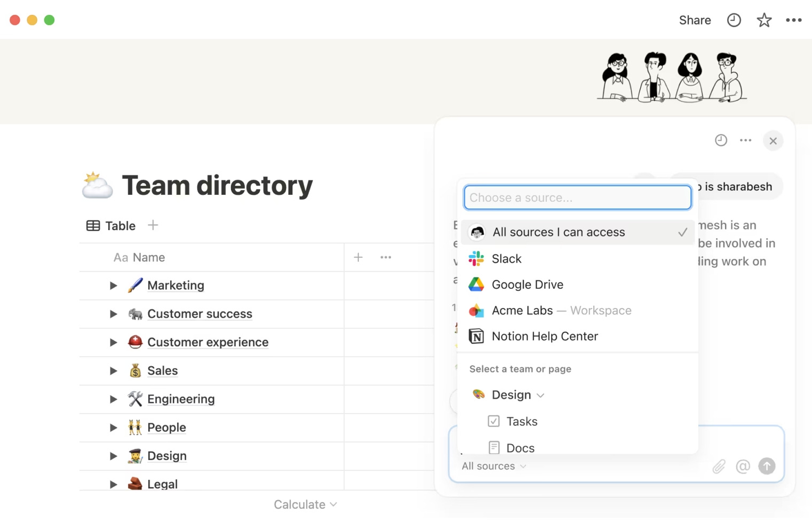Viewport: 812px width, 522px height.
Task: Expand the Legal row toggle
Action: tap(113, 484)
